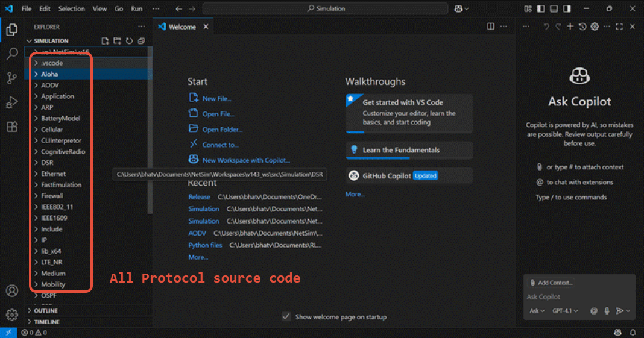Viewport: 644px width, 338px height.
Task: Send the Copilot chat message
Action: pyautogui.click(x=620, y=311)
